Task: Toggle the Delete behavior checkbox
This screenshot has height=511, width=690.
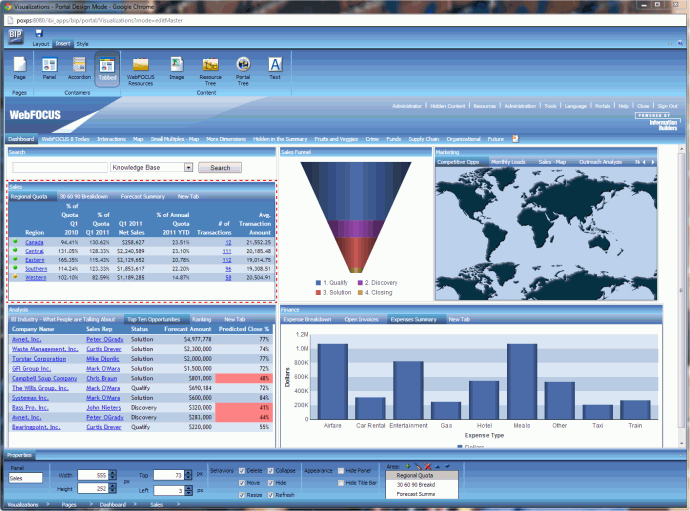Action: (x=242, y=471)
